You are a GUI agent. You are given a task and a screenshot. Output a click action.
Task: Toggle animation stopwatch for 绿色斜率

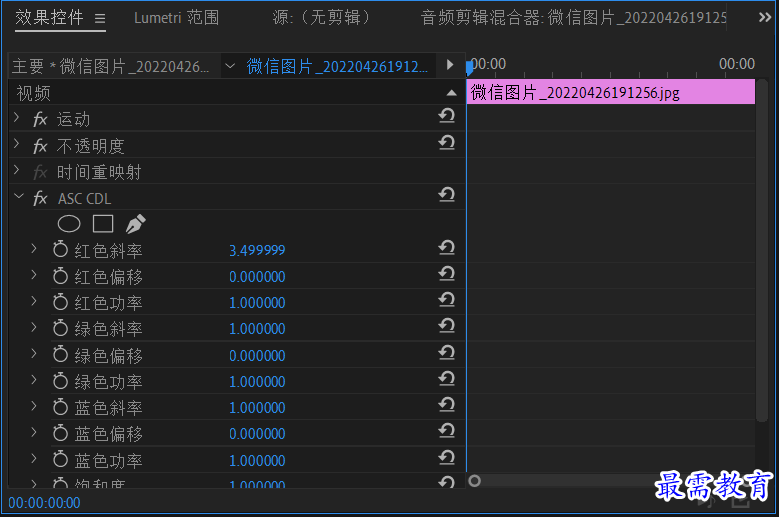pyautogui.click(x=61, y=327)
